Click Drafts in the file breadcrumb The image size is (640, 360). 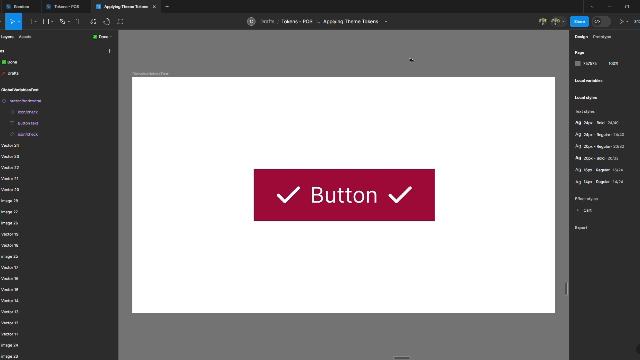[267, 22]
